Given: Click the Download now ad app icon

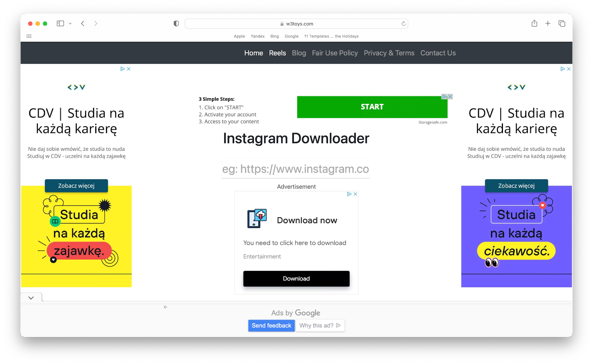Looking at the screenshot, I should (257, 218).
